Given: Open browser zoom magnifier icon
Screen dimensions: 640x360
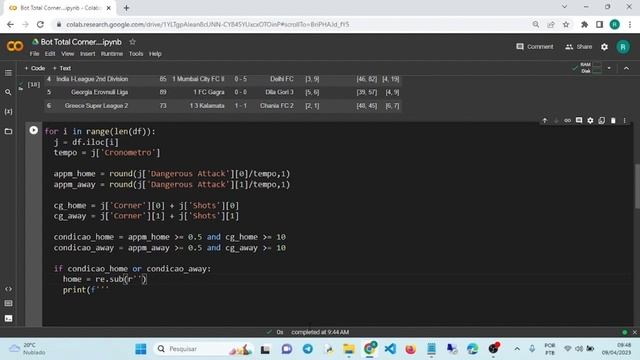Looking at the screenshot, I should (x=536, y=24).
